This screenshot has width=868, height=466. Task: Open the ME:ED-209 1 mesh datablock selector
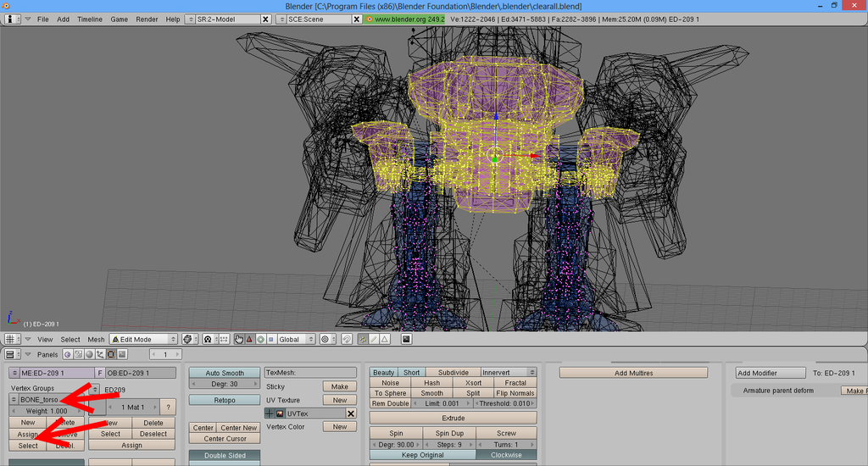[x=15, y=373]
